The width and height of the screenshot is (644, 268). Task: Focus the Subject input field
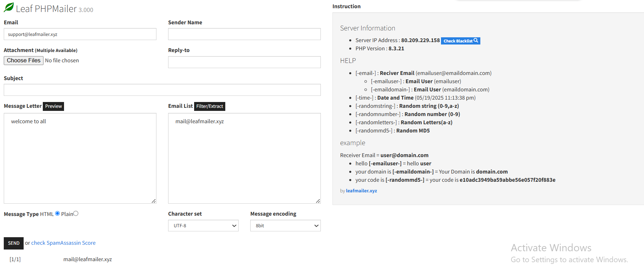click(x=162, y=90)
